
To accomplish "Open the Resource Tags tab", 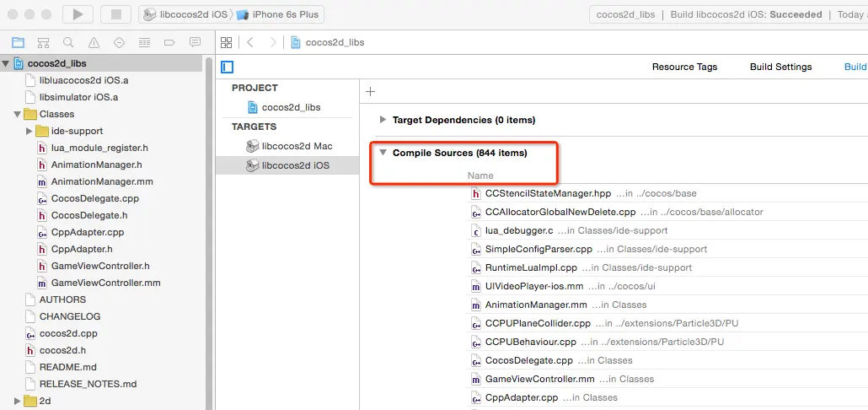I will point(684,67).
